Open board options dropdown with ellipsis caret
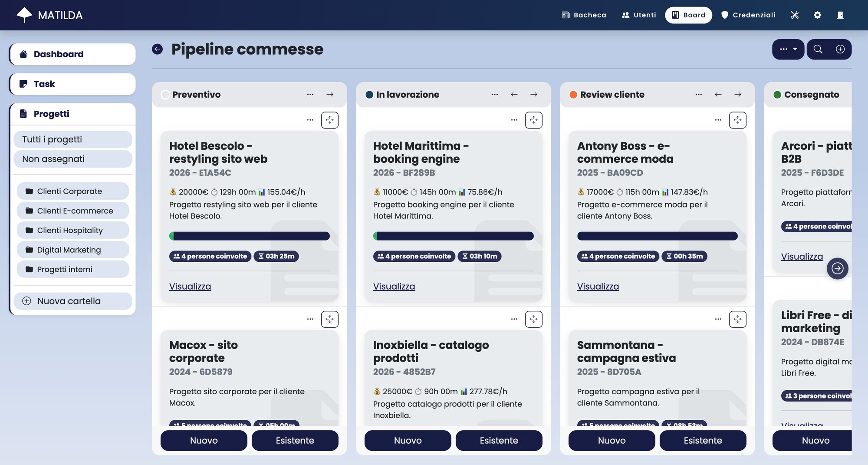Viewport: 868px width, 465px height. [788, 49]
